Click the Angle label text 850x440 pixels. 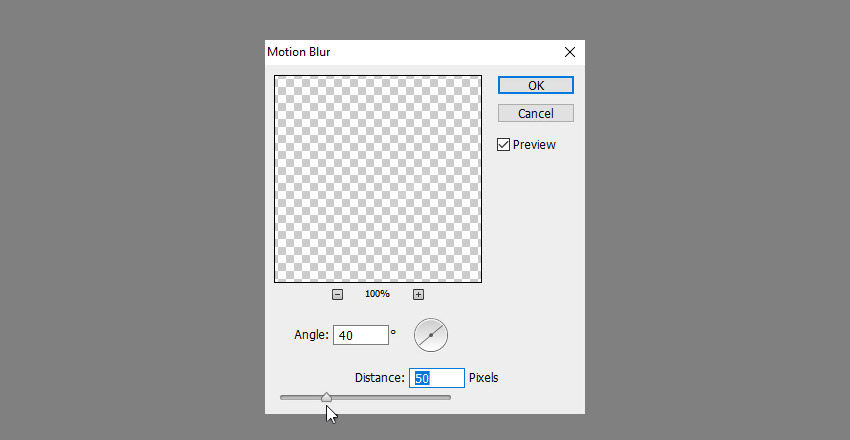pyautogui.click(x=311, y=335)
